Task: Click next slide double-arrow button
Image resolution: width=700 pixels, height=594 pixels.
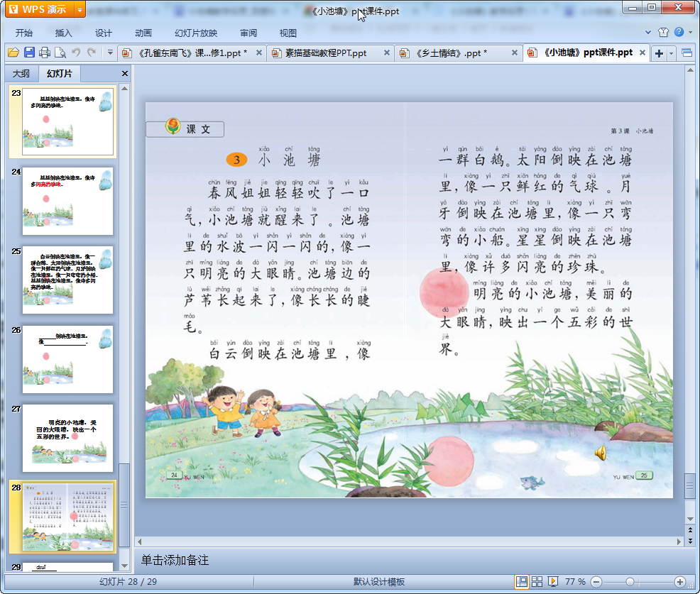Action: click(x=690, y=541)
